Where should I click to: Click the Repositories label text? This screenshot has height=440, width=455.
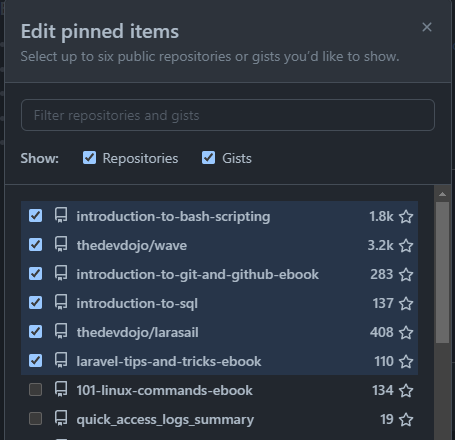coord(140,158)
